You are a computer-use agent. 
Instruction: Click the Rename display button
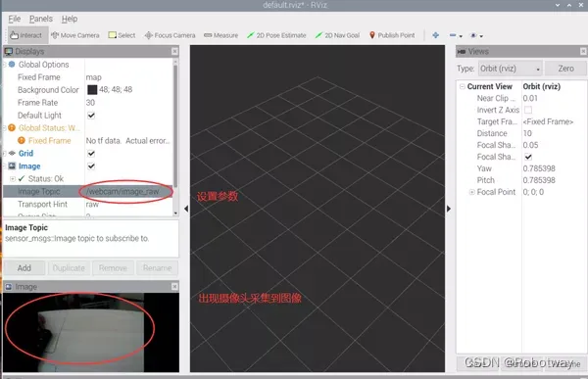pos(157,268)
